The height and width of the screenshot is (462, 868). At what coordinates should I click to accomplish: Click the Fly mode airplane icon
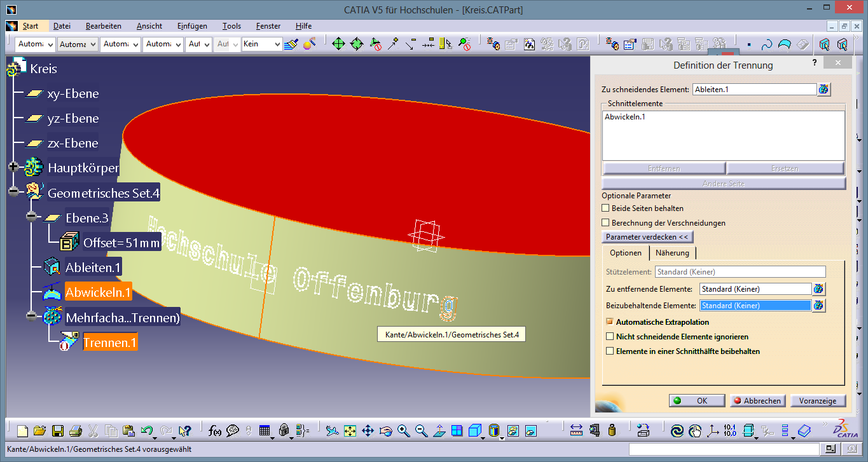[332, 431]
